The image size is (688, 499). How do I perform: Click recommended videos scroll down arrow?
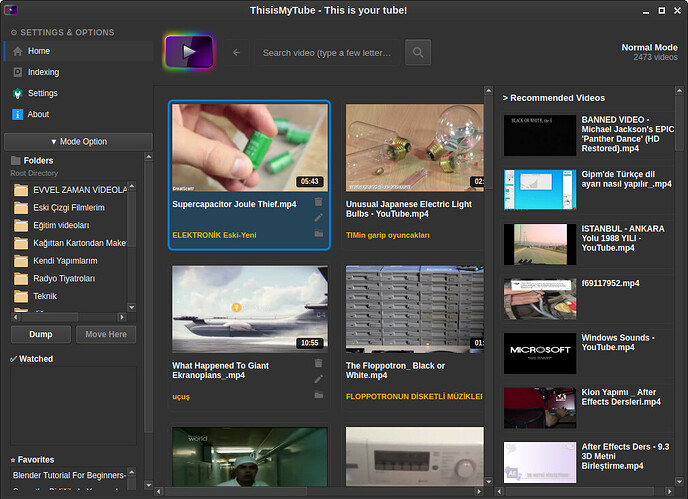(679, 481)
